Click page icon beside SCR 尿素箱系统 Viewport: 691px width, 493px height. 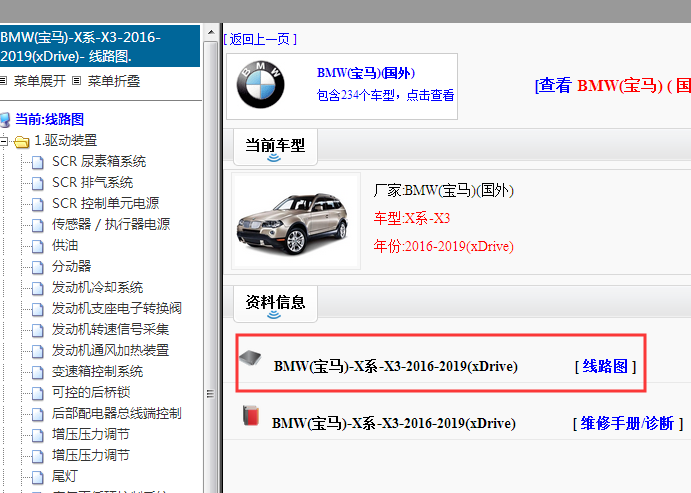point(38,162)
